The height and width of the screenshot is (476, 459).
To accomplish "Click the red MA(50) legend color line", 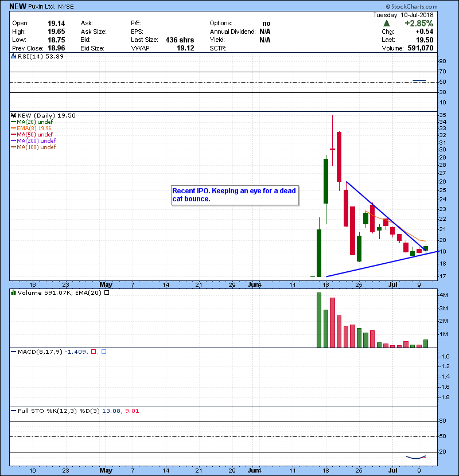I will point(14,134).
